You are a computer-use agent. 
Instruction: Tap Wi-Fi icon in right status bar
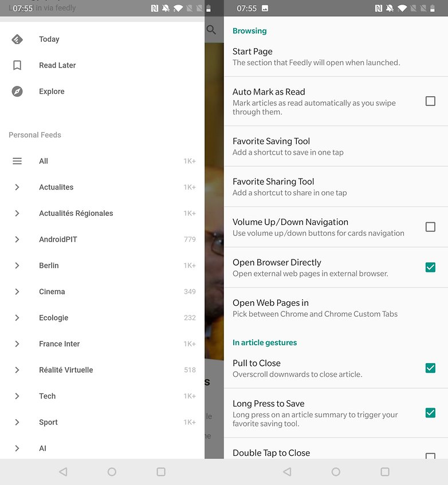[402, 9]
